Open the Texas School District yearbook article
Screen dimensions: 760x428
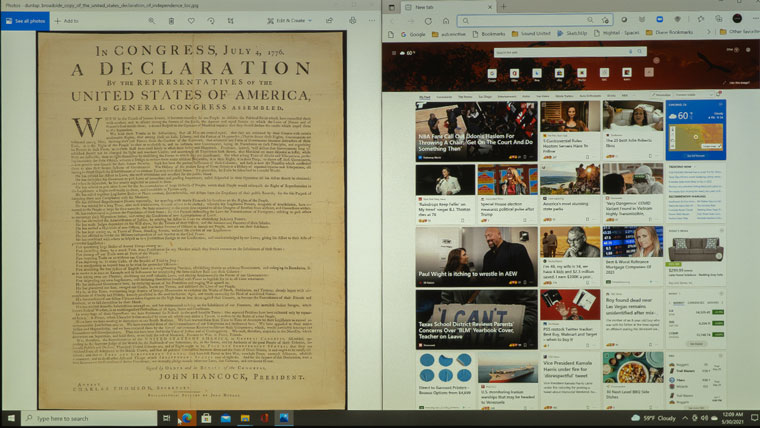pos(476,319)
